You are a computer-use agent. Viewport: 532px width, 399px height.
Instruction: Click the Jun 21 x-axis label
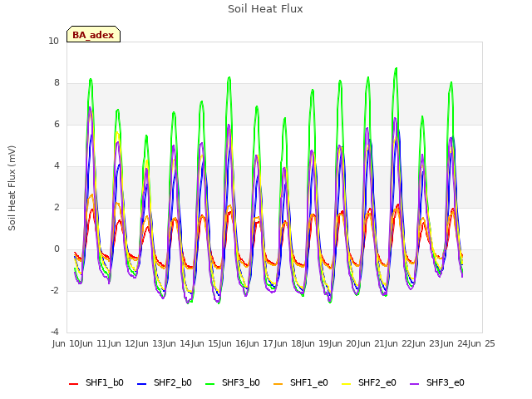[x=372, y=343]
